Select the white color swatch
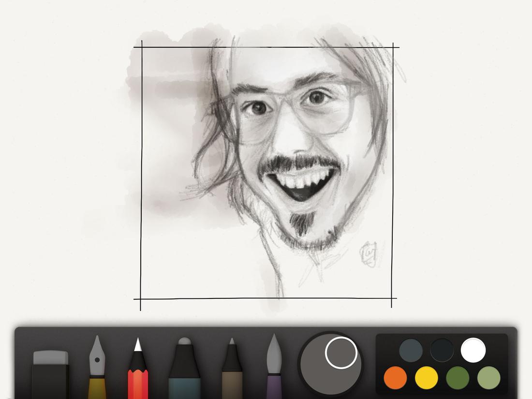This screenshot has width=532, height=399. pos(473,349)
